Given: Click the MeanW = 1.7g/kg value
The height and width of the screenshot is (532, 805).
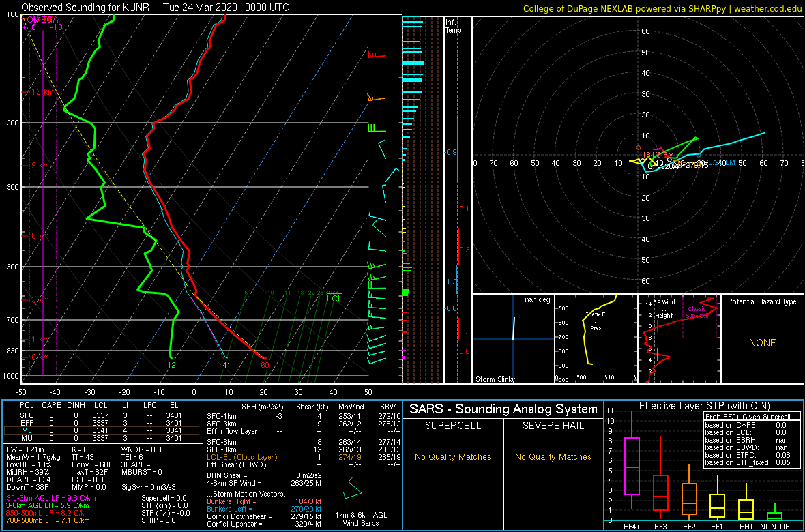Looking at the screenshot, I should tap(34, 458).
